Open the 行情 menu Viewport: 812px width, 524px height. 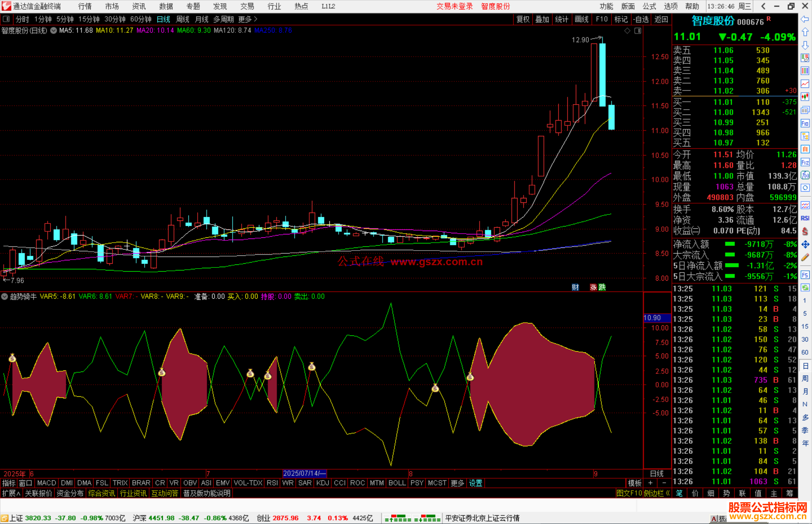tap(85, 6)
